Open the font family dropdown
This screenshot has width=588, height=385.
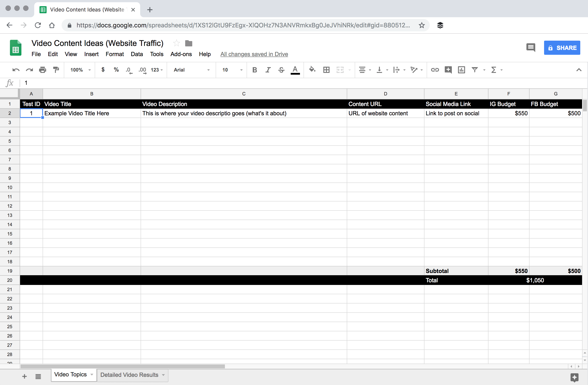point(191,70)
